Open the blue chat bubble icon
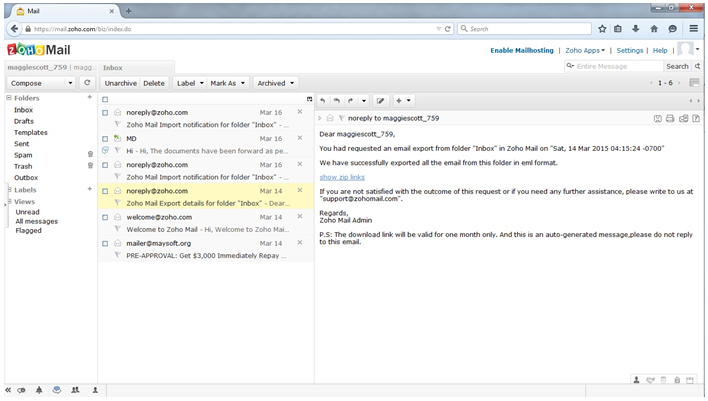This screenshot has width=708, height=401. (56, 390)
